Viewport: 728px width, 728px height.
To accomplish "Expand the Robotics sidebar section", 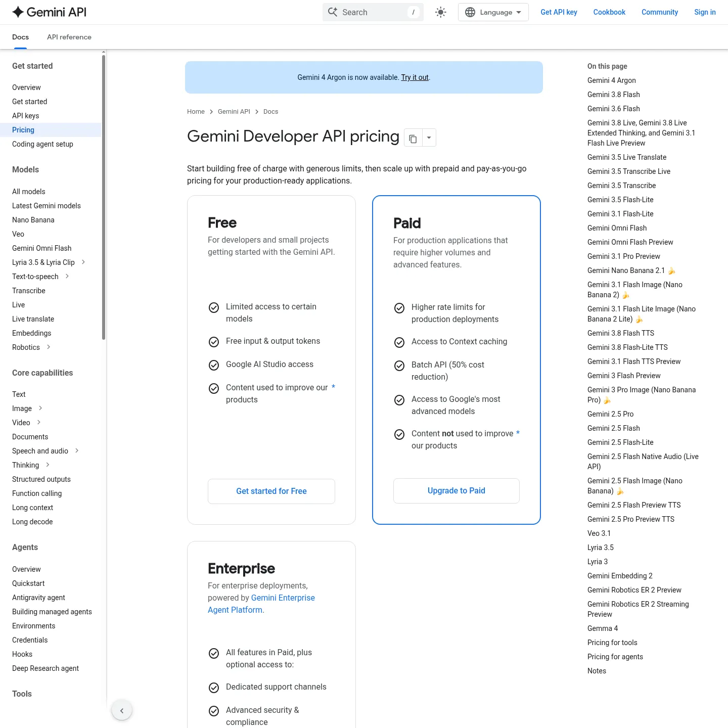I will (x=49, y=347).
